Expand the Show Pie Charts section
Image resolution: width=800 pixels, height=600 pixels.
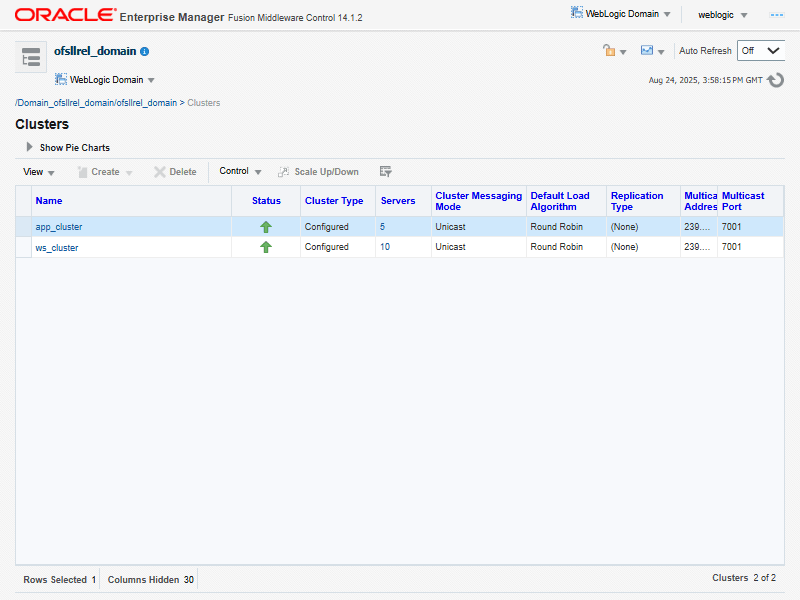[30, 147]
